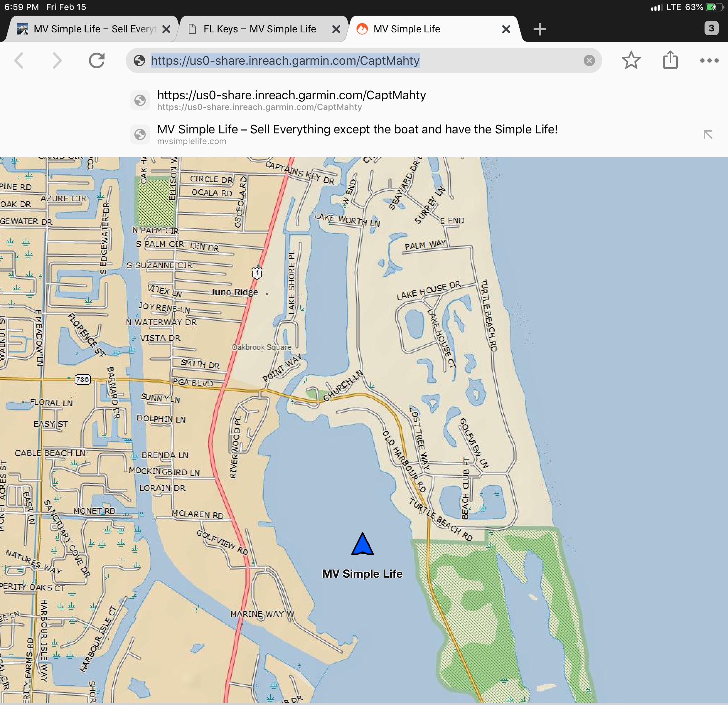This screenshot has width=728, height=705.
Task: Open the three-dot browser menu
Action: coord(709,60)
